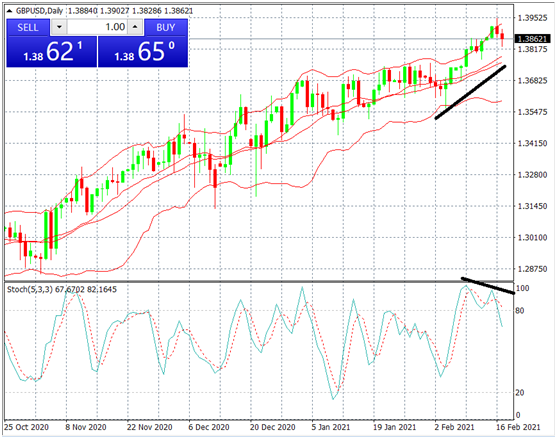Click the SELL button
The height and width of the screenshot is (439, 557).
coord(28,27)
